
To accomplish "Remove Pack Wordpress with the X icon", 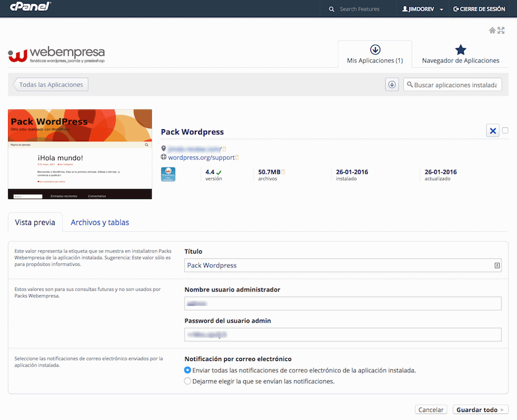I will [493, 131].
